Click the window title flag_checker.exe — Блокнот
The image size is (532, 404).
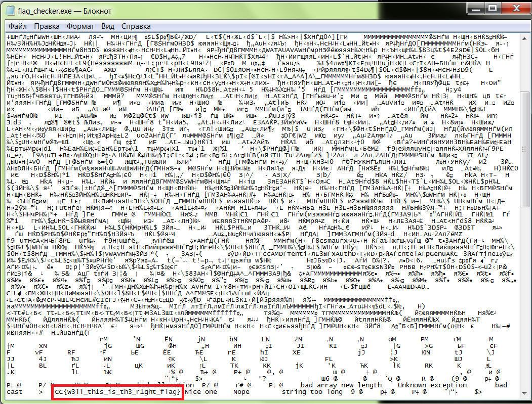(x=64, y=11)
